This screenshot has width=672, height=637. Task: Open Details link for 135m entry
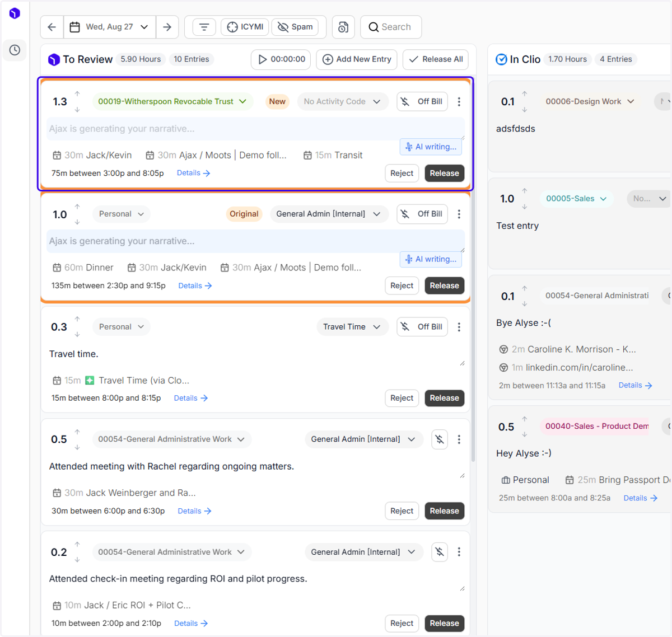click(x=195, y=285)
